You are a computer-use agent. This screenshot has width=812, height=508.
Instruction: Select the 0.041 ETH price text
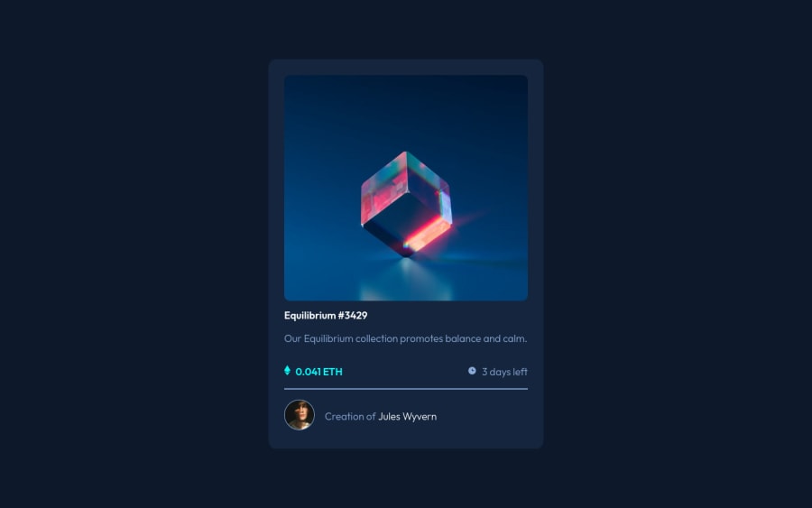[x=319, y=372]
